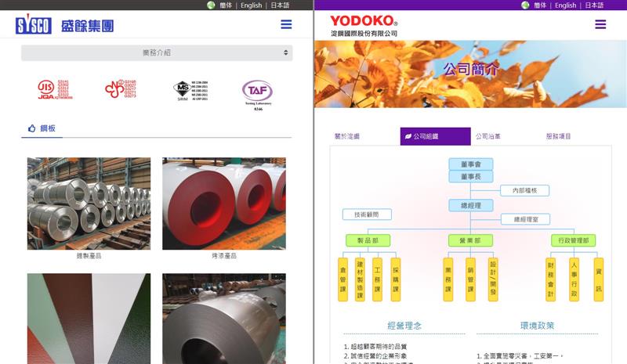
Task: Click the YODOKO logo
Action: coord(364,20)
